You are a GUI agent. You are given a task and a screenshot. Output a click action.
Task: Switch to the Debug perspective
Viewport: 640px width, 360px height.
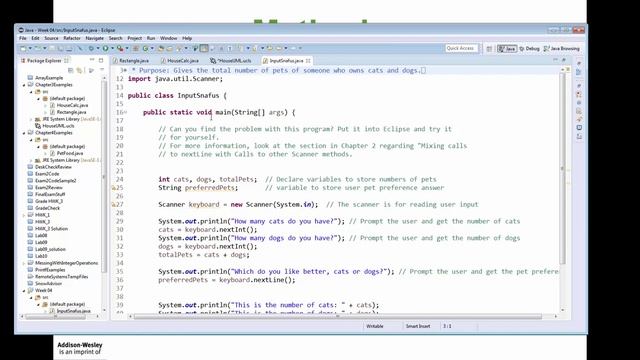pos(530,49)
